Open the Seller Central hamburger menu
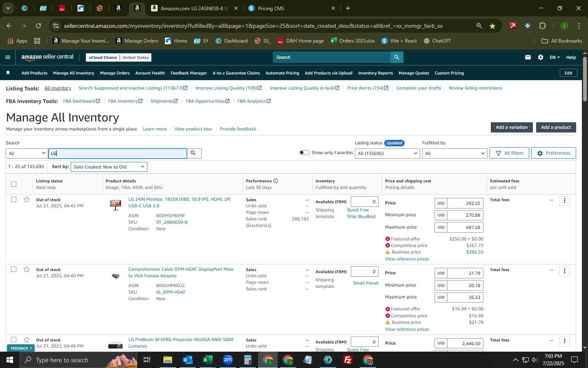This screenshot has height=368, width=588. (x=7, y=57)
